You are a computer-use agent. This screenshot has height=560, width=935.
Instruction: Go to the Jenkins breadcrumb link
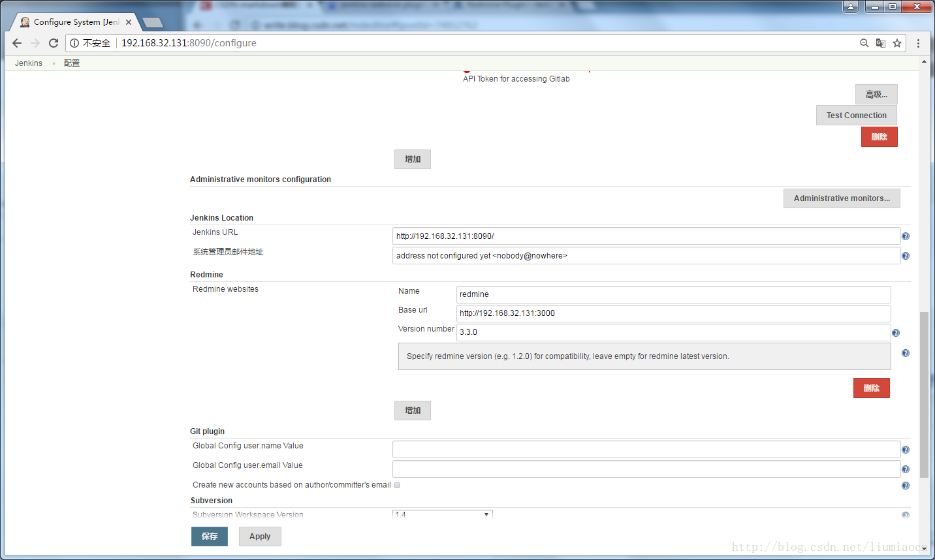click(29, 63)
